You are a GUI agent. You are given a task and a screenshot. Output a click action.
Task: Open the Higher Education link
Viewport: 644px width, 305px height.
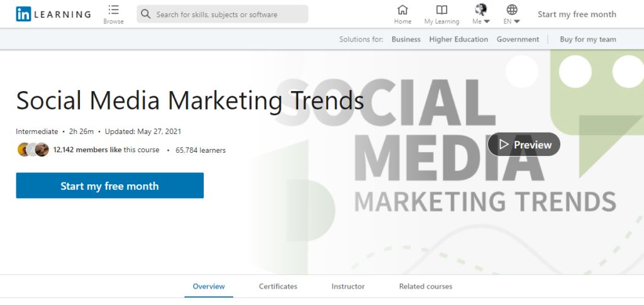(458, 39)
